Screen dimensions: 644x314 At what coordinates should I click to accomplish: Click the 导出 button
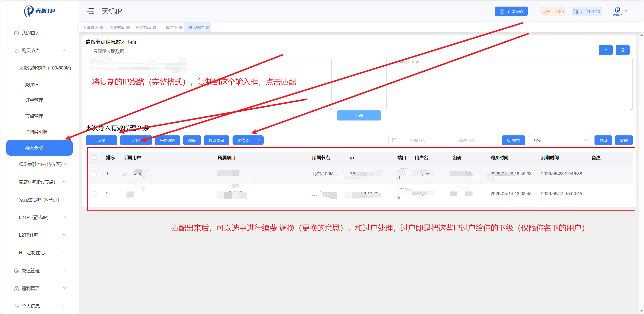(x=603, y=140)
